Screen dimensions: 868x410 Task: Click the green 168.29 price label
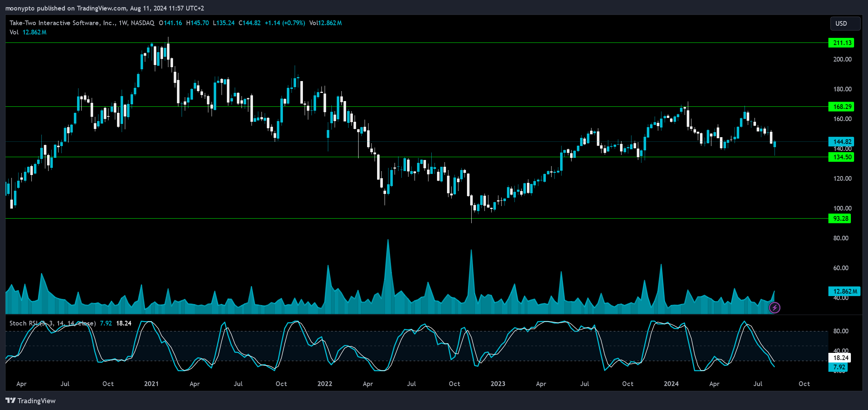tap(841, 106)
